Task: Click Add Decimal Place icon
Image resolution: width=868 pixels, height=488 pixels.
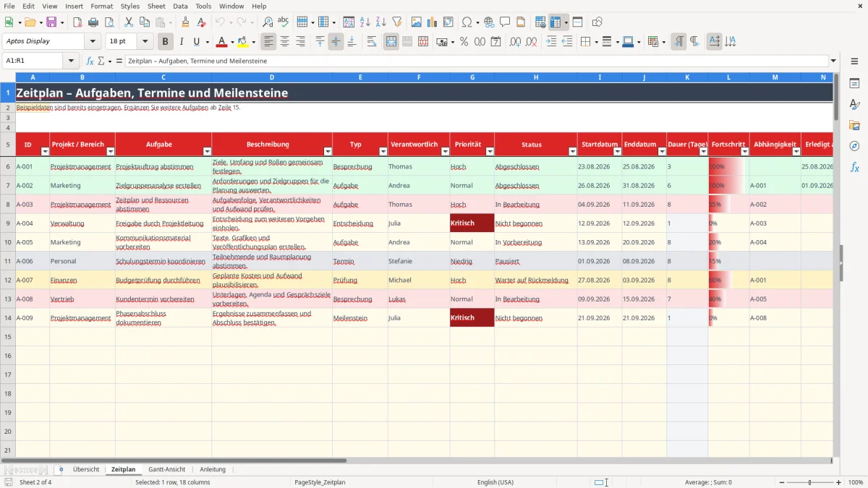Action: tap(516, 42)
